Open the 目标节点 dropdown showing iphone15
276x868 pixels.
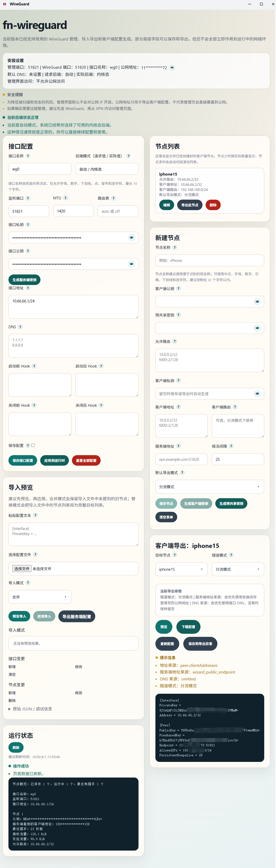coord(182,569)
